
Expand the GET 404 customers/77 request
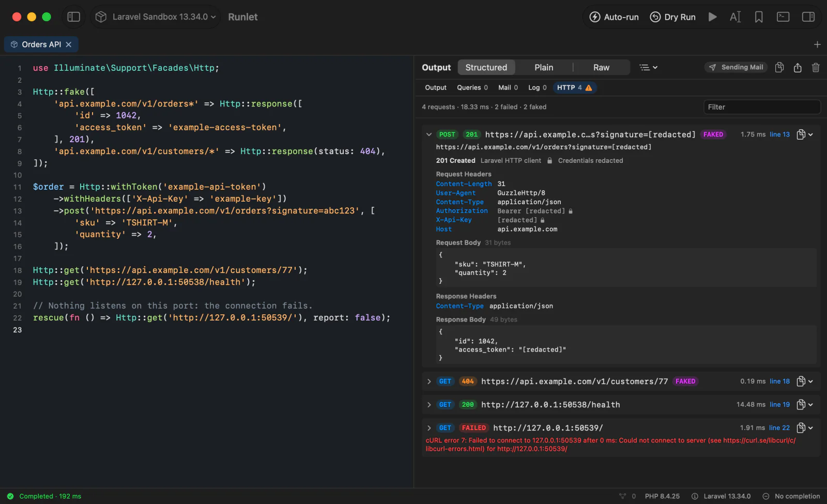pos(429,381)
